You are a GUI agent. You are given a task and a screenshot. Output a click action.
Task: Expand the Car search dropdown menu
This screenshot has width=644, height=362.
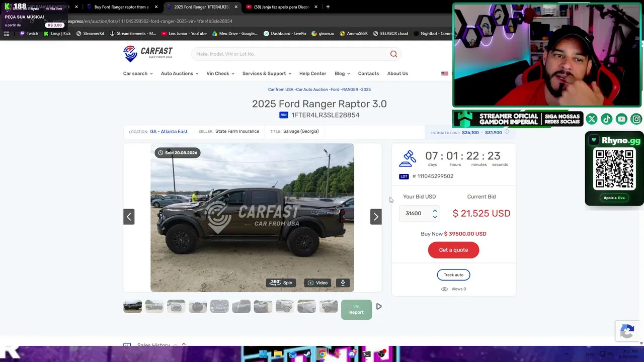click(138, 73)
